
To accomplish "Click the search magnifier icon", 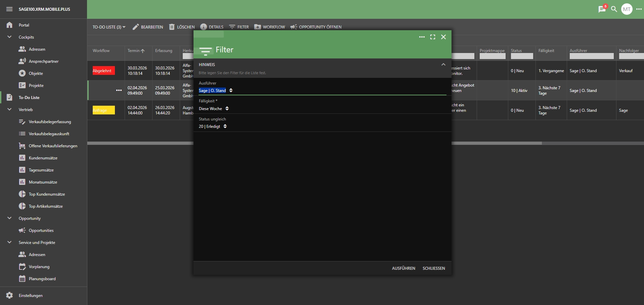I will (614, 9).
